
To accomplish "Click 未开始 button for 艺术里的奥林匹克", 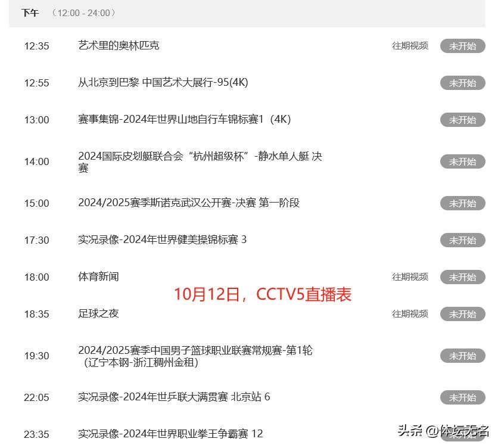I will [x=463, y=46].
